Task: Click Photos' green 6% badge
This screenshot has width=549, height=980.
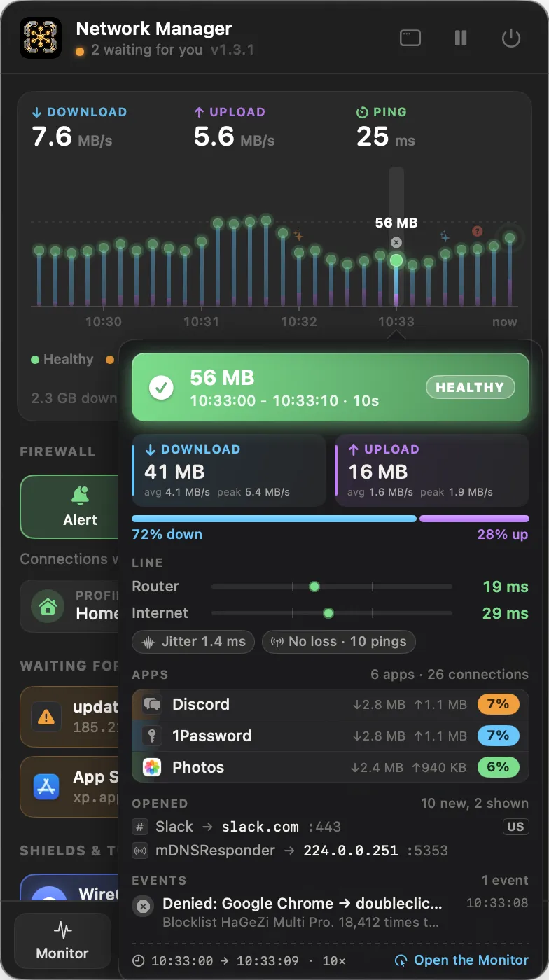Action: coord(498,767)
